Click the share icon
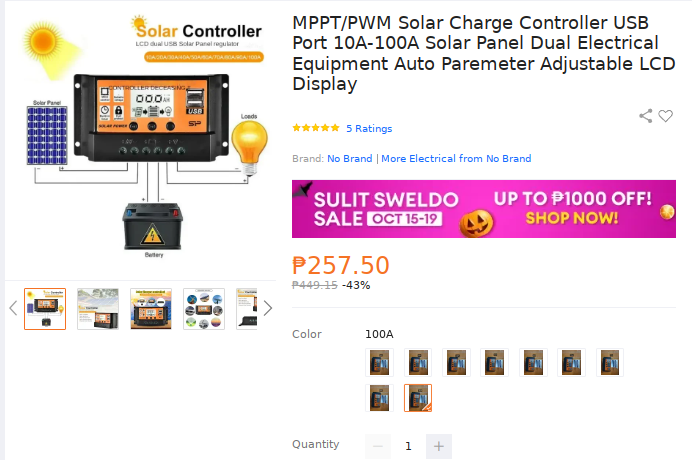 (646, 116)
